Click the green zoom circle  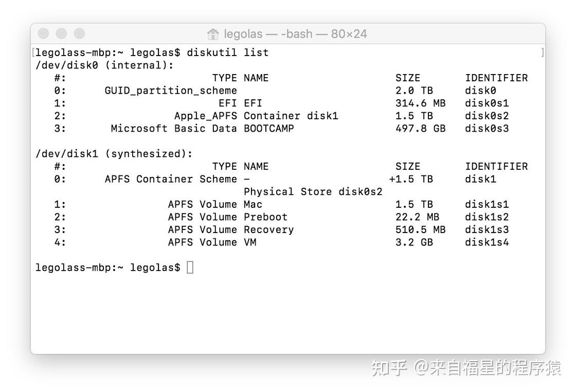pyautogui.click(x=79, y=33)
